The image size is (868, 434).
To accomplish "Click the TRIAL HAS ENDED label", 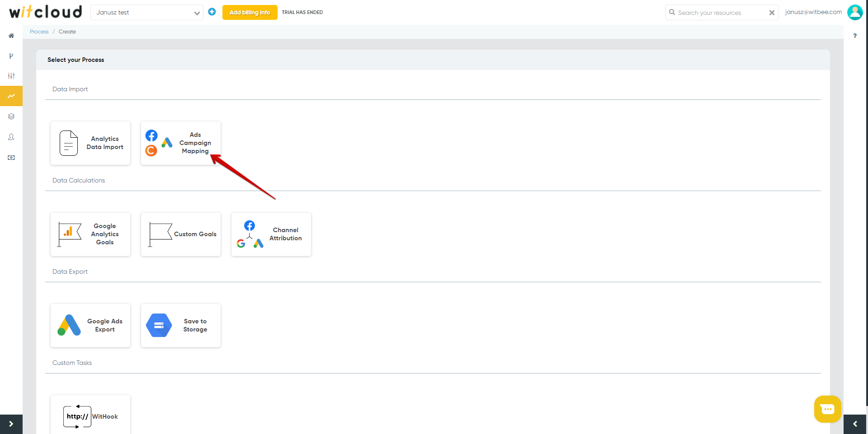I will (302, 12).
